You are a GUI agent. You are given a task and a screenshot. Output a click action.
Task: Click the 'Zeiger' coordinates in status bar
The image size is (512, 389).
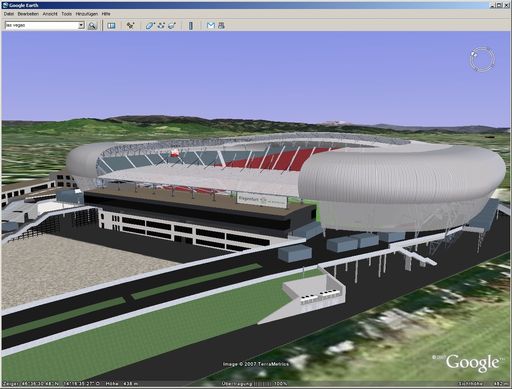51,384
